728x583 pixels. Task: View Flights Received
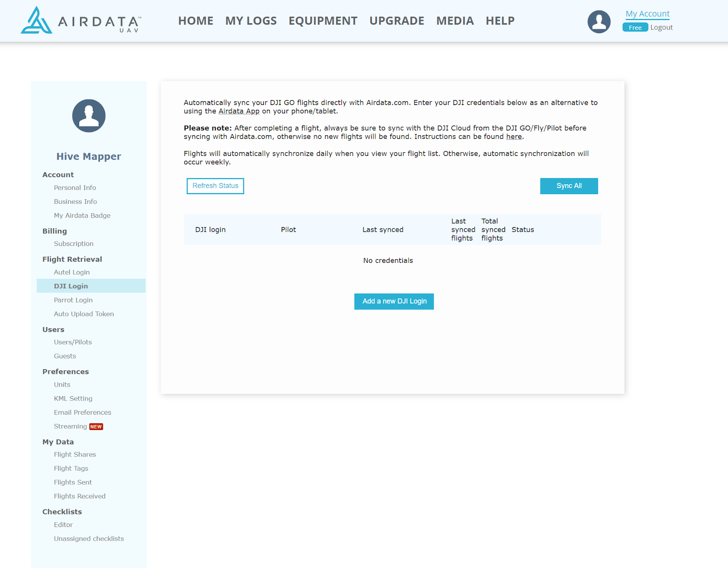80,497
